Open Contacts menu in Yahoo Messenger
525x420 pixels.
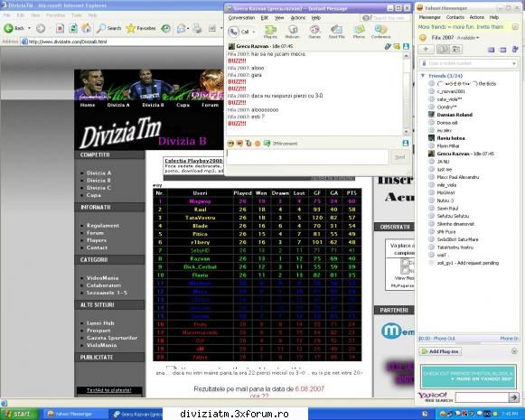click(x=455, y=17)
